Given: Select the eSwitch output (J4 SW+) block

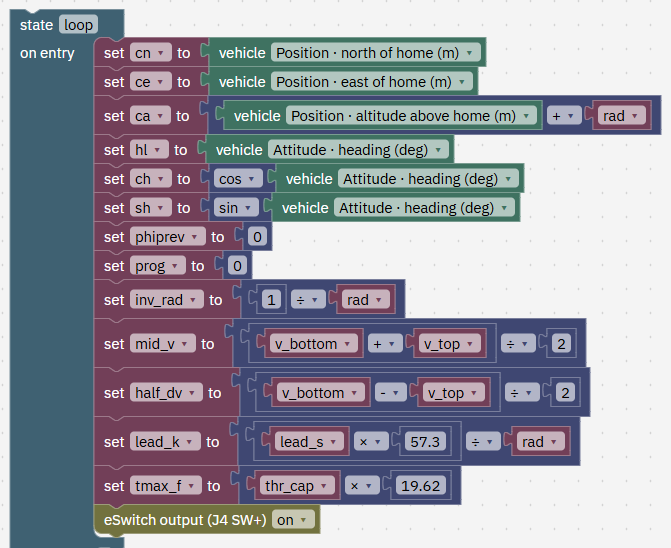Looking at the screenshot, I should tap(185, 520).
